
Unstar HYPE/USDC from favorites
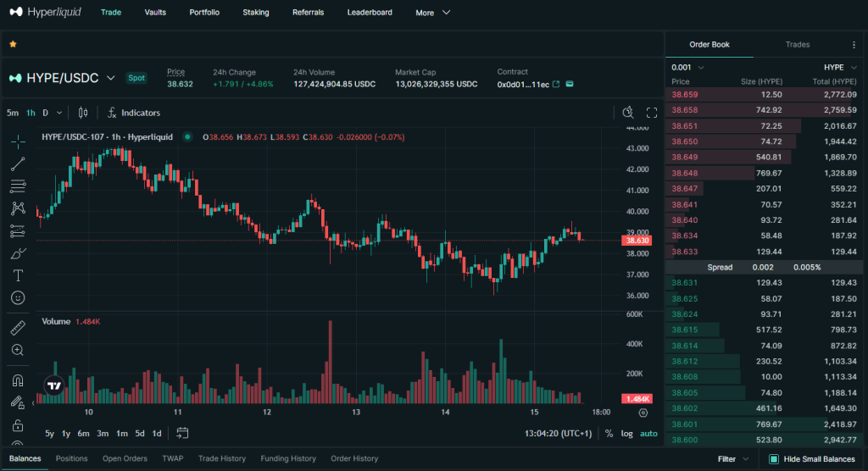coord(13,43)
